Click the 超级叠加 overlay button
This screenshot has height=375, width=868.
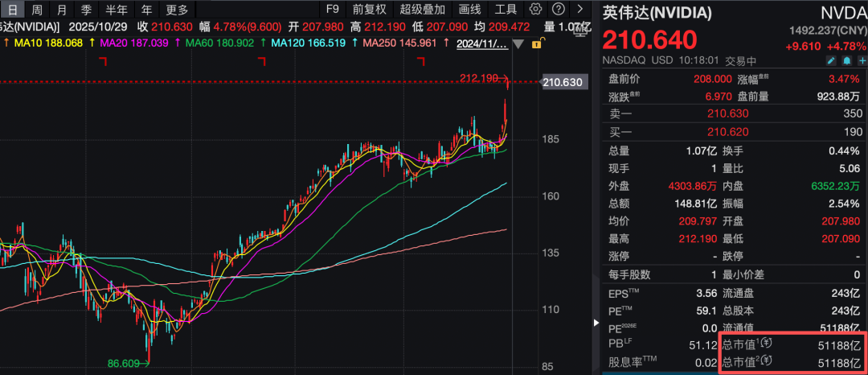(x=422, y=10)
